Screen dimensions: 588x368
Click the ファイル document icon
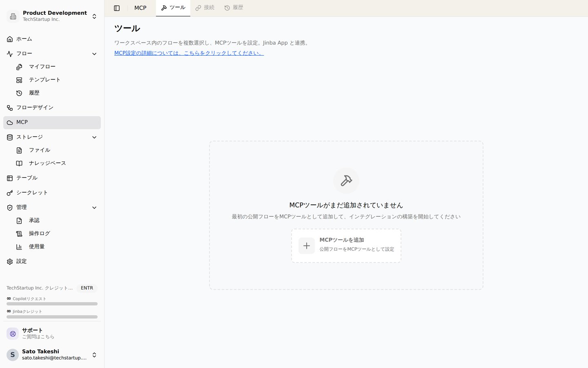(19, 150)
